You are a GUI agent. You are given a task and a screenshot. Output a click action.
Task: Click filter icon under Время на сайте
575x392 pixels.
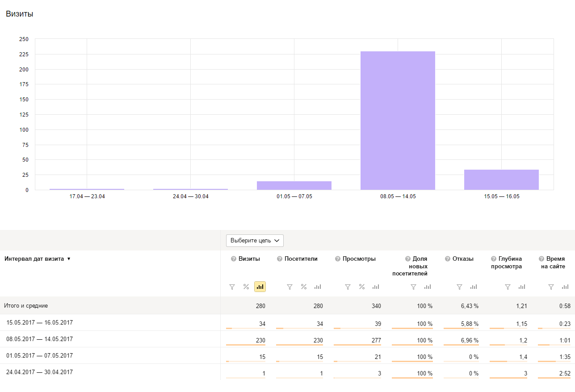[x=551, y=287]
